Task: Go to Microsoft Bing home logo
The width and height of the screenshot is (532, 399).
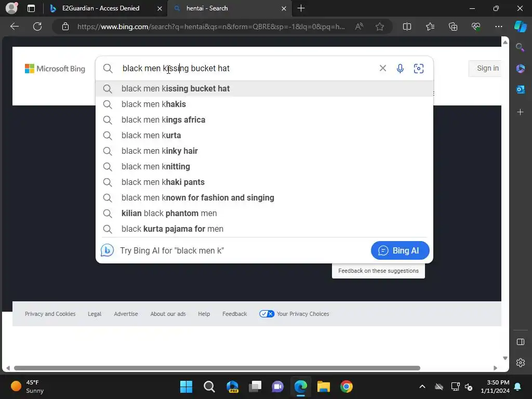Action: click(x=55, y=69)
